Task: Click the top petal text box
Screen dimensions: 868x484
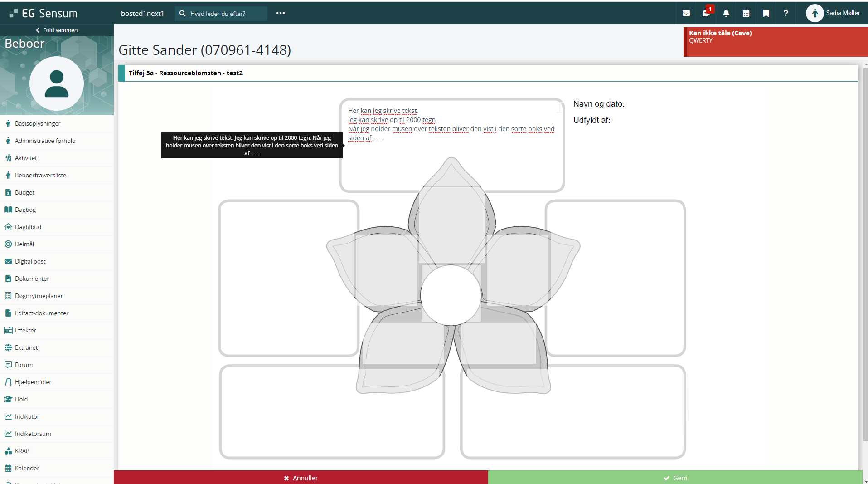Action: [x=451, y=145]
